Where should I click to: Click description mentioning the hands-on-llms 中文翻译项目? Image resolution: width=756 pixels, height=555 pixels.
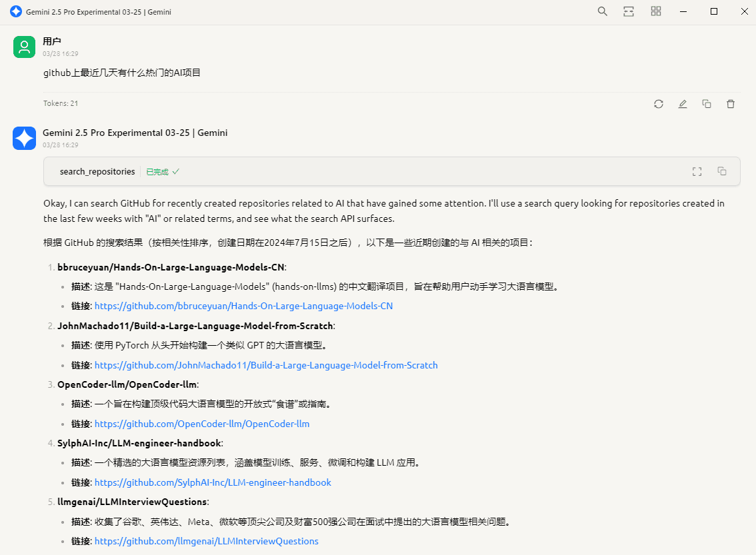(x=315, y=286)
